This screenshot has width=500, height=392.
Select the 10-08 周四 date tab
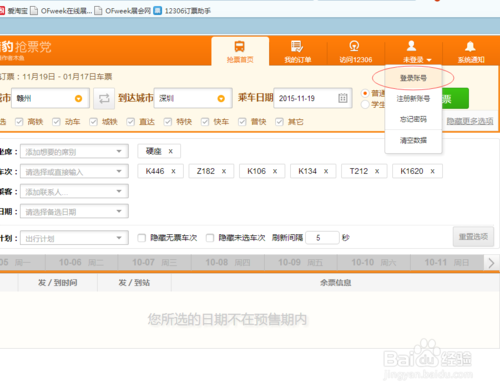[x=228, y=263]
